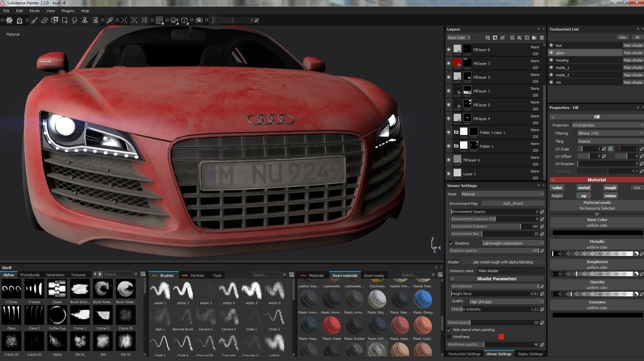The image size is (644, 361).
Task: Open the viewer Mode dropdown
Action: pyautogui.click(x=502, y=194)
